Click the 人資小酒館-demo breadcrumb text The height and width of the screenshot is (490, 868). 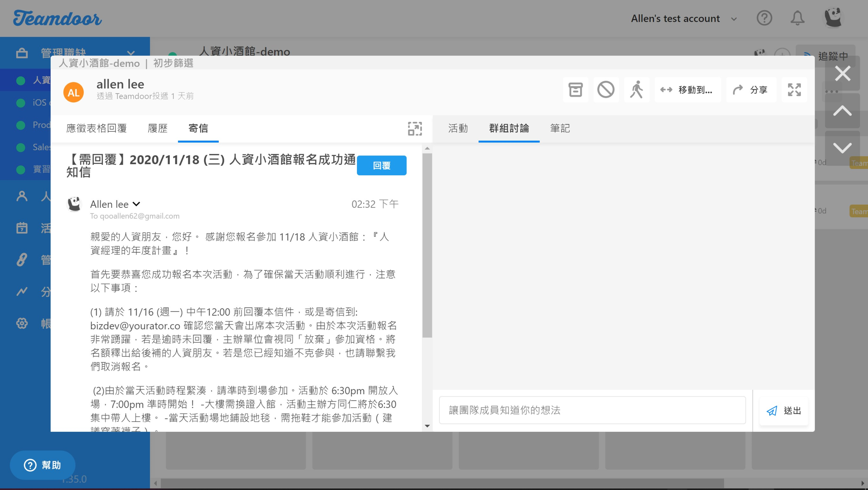click(x=99, y=64)
